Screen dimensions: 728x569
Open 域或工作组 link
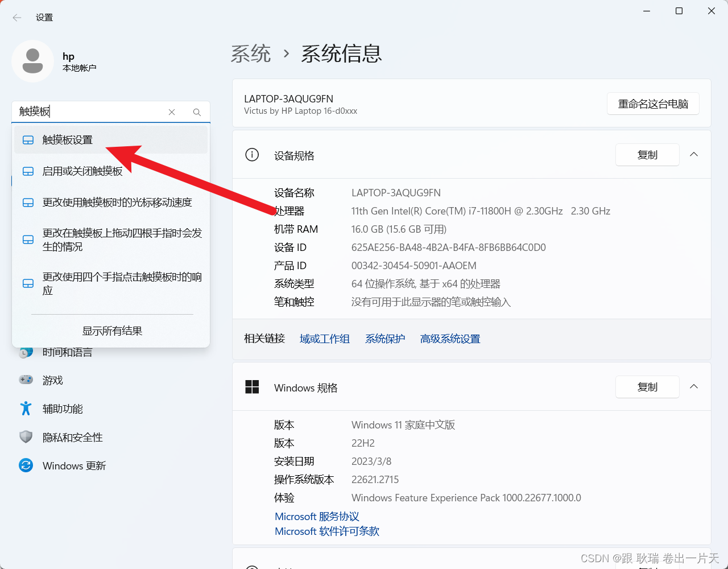[325, 339]
